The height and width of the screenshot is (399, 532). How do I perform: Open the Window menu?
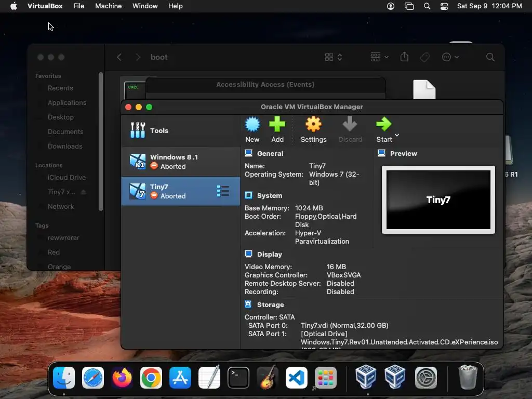[x=145, y=6]
